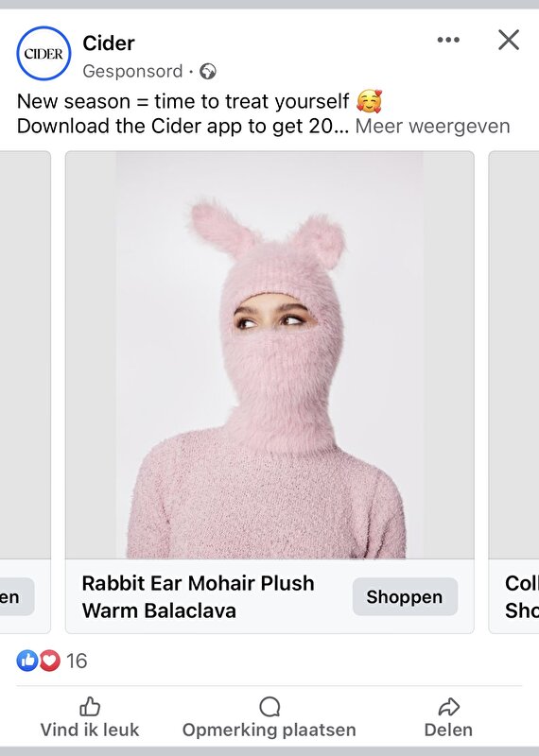The width and height of the screenshot is (539, 756).
Task: Open the red heart reaction icon
Action: coord(49,661)
